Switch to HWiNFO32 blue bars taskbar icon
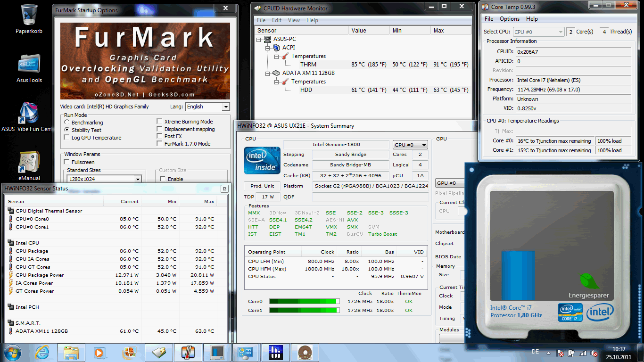The height and width of the screenshot is (362, 644). click(x=275, y=352)
